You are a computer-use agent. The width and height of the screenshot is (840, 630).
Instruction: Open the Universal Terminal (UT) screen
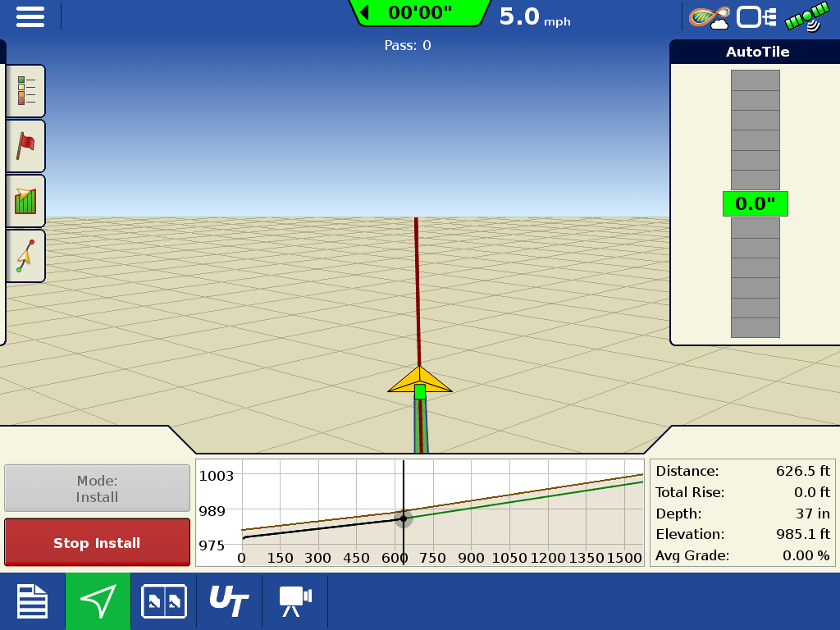click(229, 601)
